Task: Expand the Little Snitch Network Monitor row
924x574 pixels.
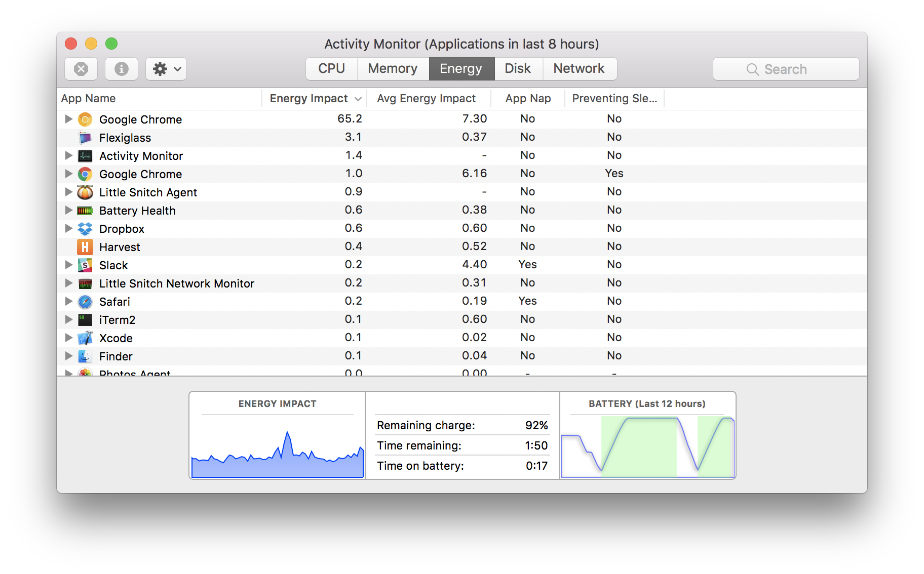Action: pos(68,283)
